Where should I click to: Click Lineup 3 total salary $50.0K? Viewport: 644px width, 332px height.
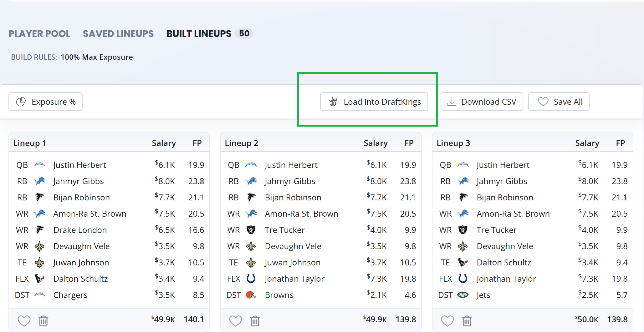point(586,319)
